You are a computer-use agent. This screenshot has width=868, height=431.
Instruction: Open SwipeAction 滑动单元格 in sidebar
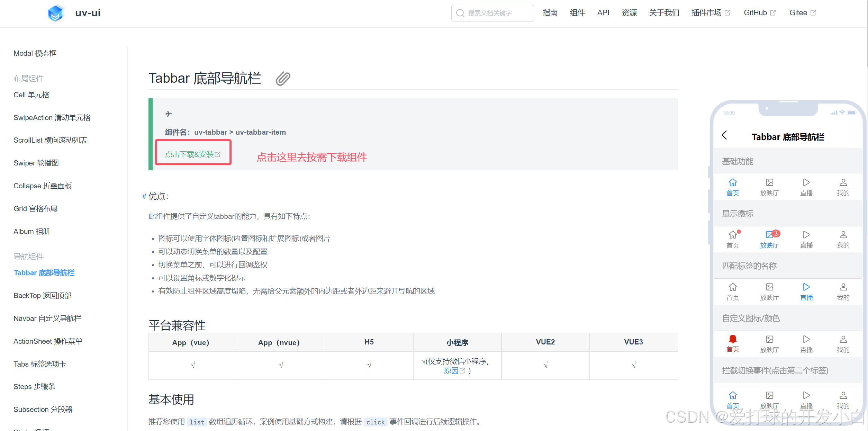[52, 118]
